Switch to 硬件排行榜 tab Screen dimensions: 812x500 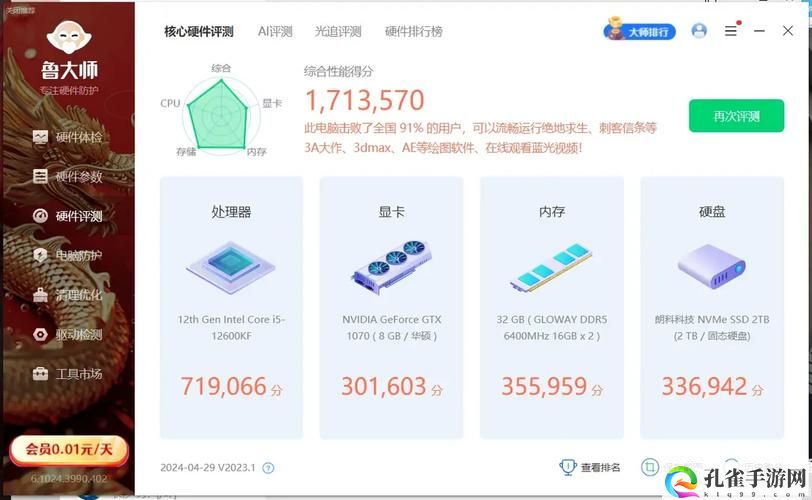click(x=413, y=32)
